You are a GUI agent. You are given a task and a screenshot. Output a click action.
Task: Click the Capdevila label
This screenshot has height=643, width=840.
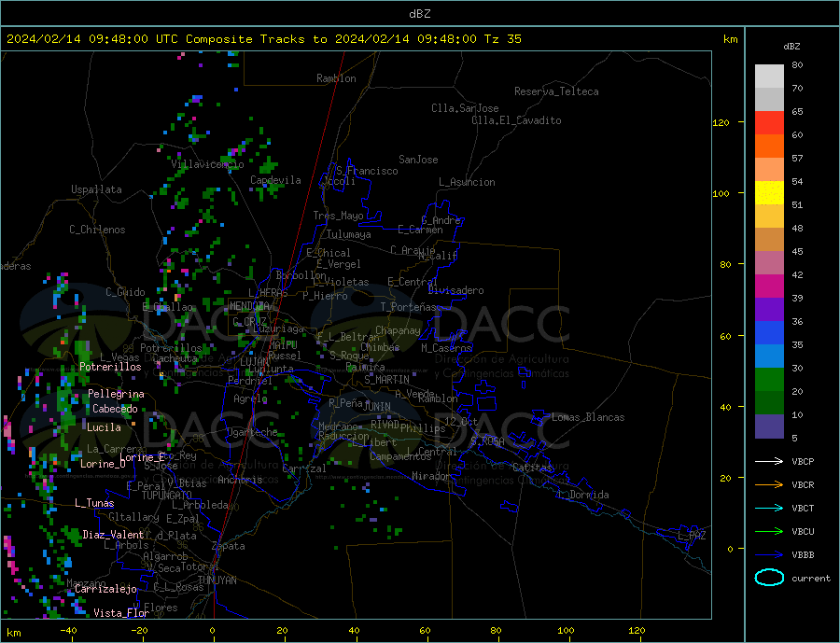tap(275, 180)
